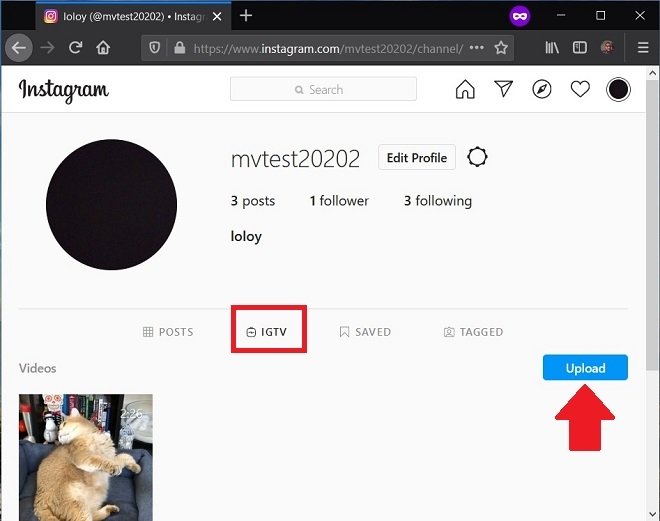Open profile avatar menu in header

pos(618,89)
